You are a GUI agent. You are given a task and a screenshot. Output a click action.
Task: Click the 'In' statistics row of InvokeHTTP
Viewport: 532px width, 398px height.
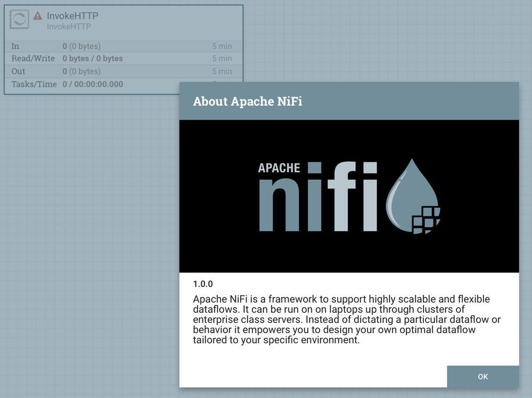click(124, 46)
